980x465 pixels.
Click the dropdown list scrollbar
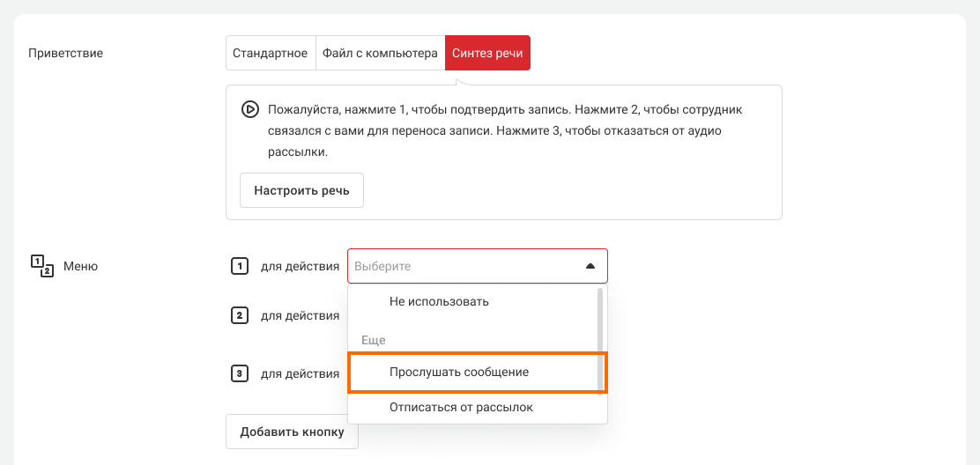pos(600,339)
